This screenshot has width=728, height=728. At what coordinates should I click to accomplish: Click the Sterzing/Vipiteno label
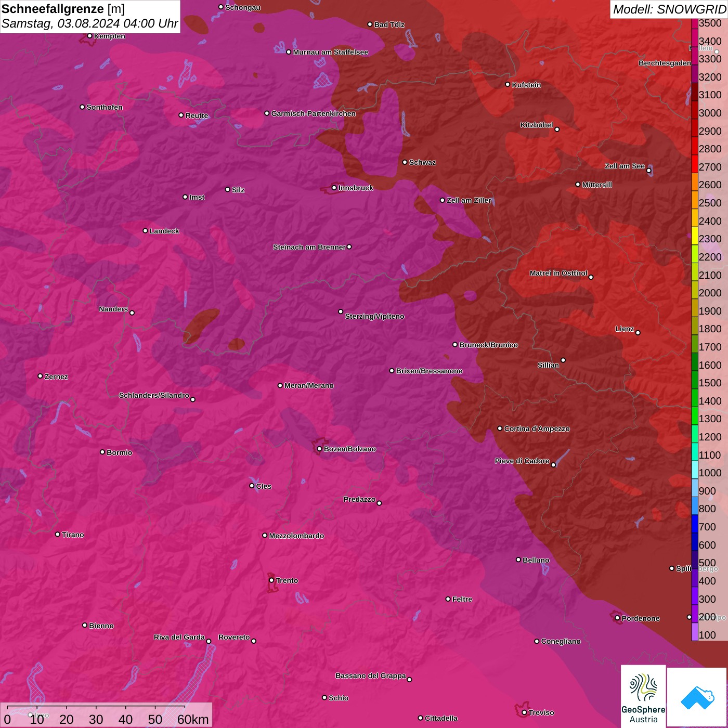point(374,316)
